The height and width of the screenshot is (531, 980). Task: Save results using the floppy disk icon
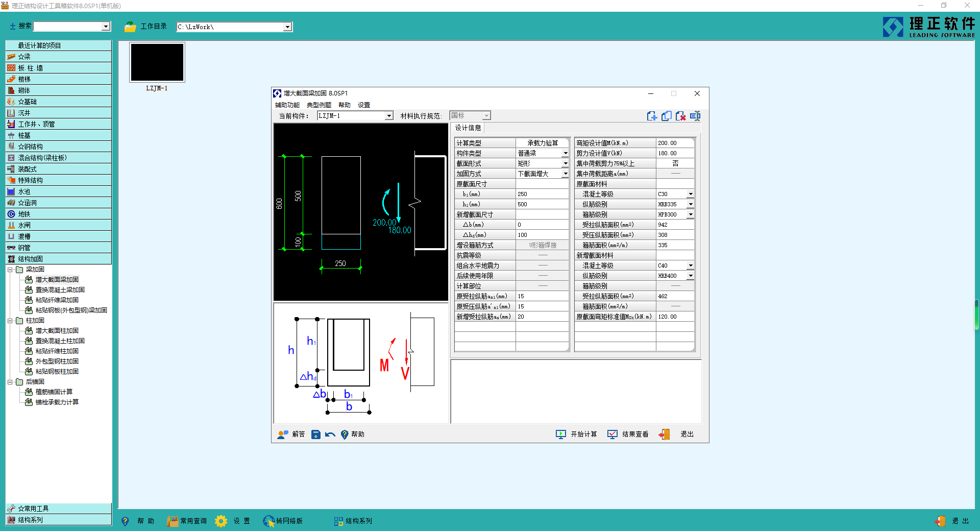pos(316,435)
